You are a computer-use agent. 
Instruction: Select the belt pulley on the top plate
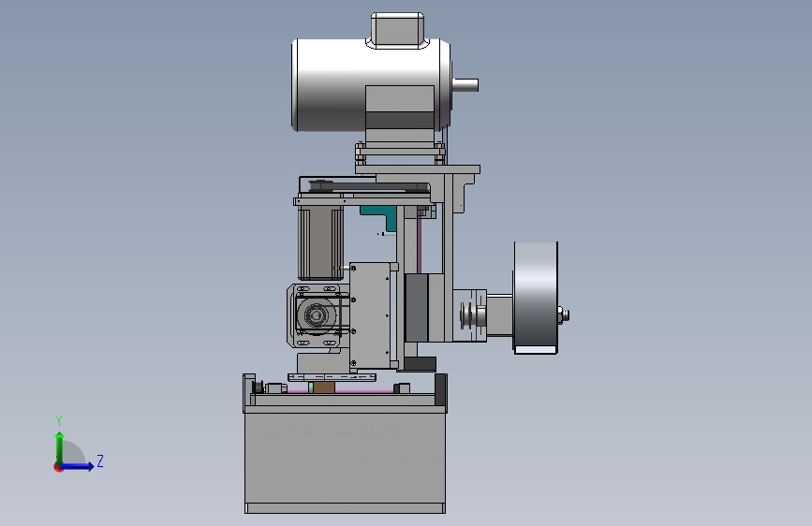[x=322, y=185]
